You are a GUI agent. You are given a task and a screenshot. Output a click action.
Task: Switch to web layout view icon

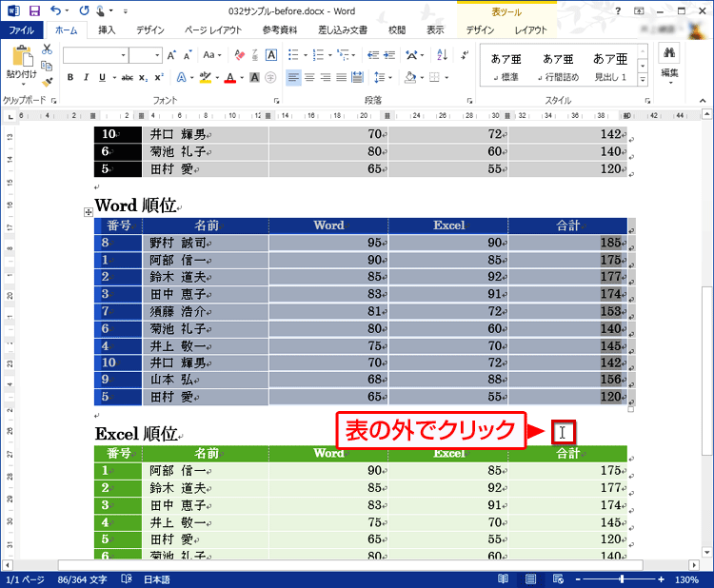pos(558,578)
